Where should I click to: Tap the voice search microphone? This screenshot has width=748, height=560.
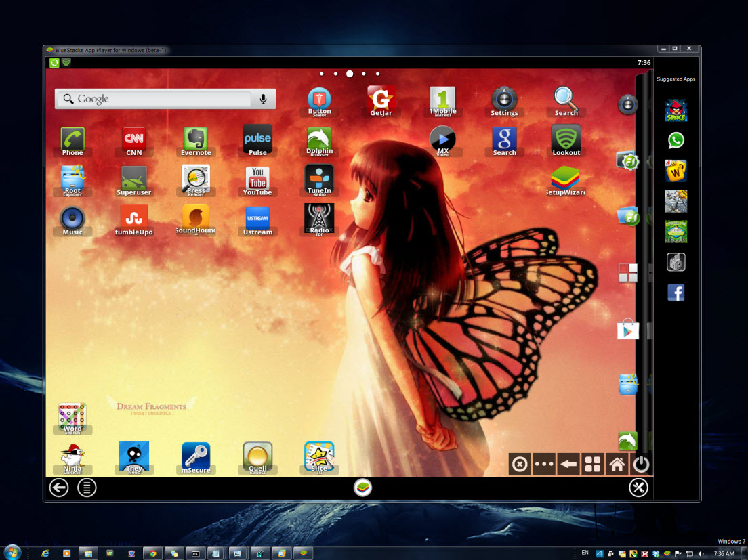[263, 99]
